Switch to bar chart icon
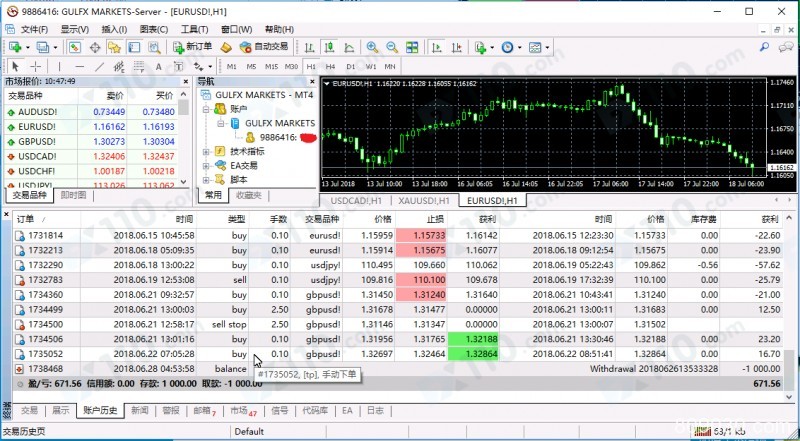800x441 pixels. click(x=310, y=47)
